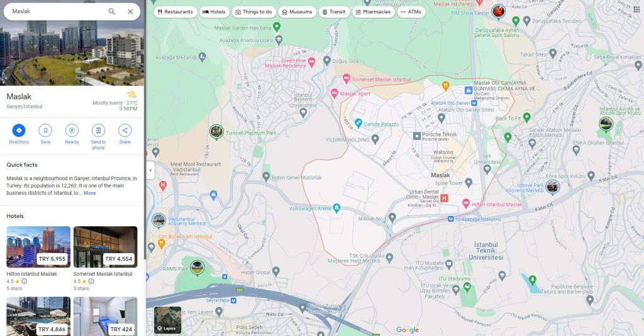Filter map by Museums
This screenshot has width=644, height=336.
click(x=297, y=12)
